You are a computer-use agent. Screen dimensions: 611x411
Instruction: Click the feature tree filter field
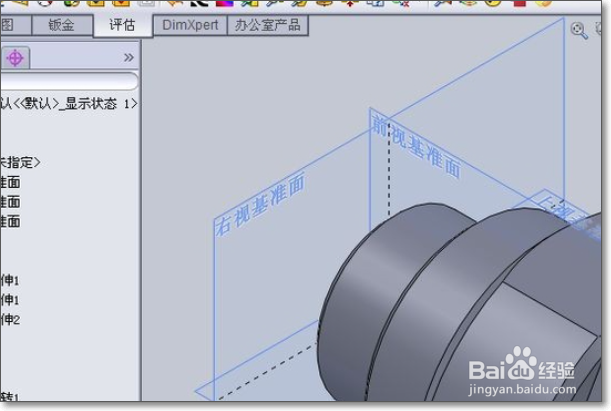tap(69, 82)
